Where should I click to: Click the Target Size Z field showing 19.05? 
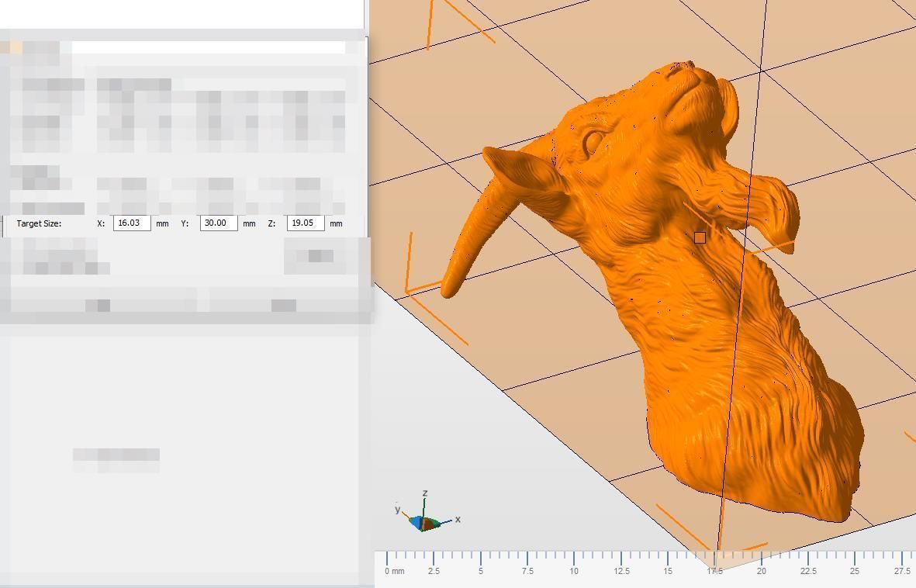306,223
